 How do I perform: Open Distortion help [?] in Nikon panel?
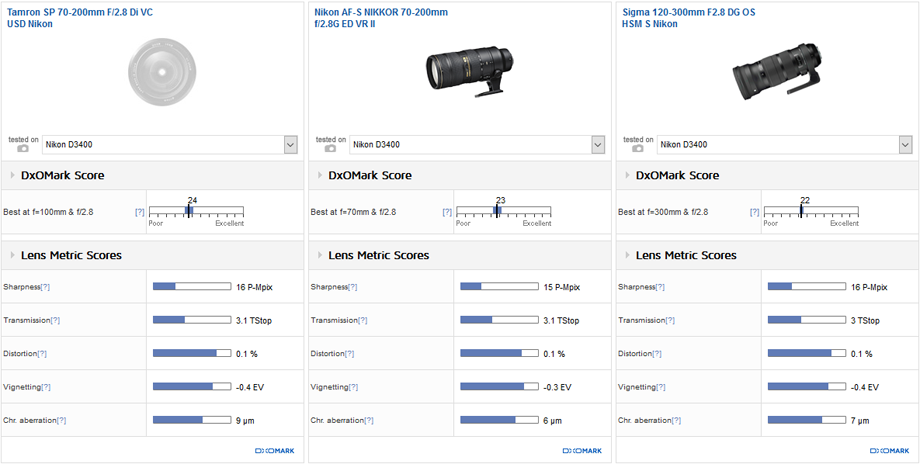click(350, 354)
